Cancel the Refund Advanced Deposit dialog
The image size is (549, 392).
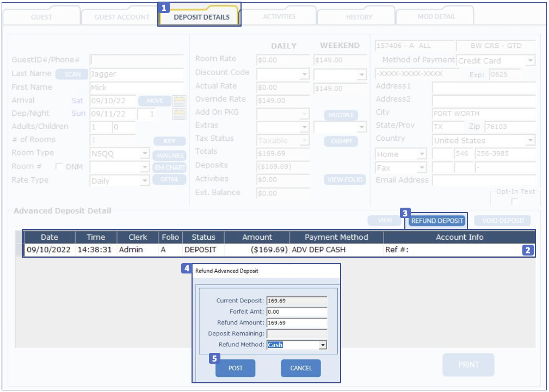[x=301, y=368]
